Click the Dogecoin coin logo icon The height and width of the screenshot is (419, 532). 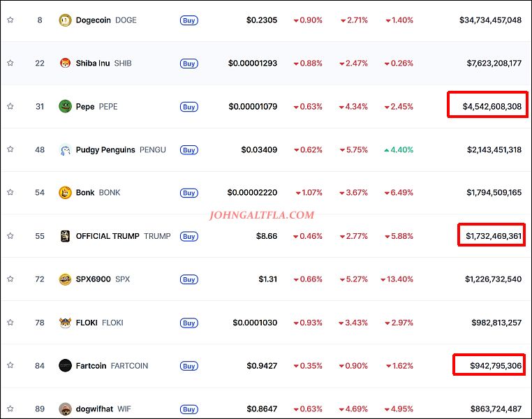pyautogui.click(x=65, y=20)
